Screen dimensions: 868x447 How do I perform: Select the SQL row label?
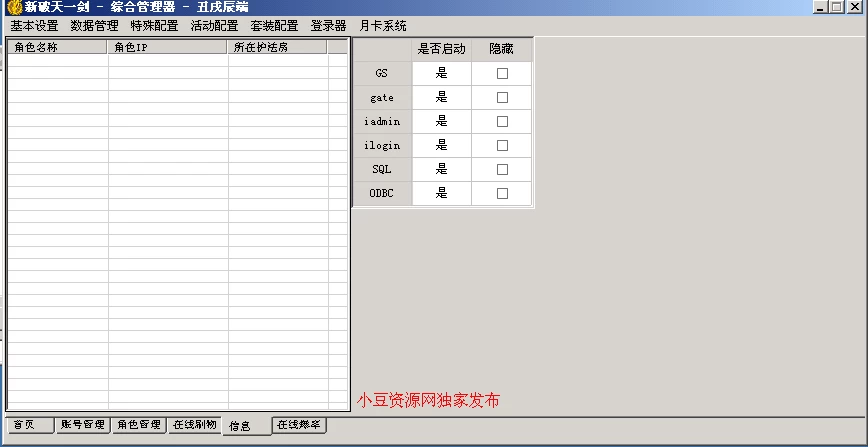tap(382, 169)
